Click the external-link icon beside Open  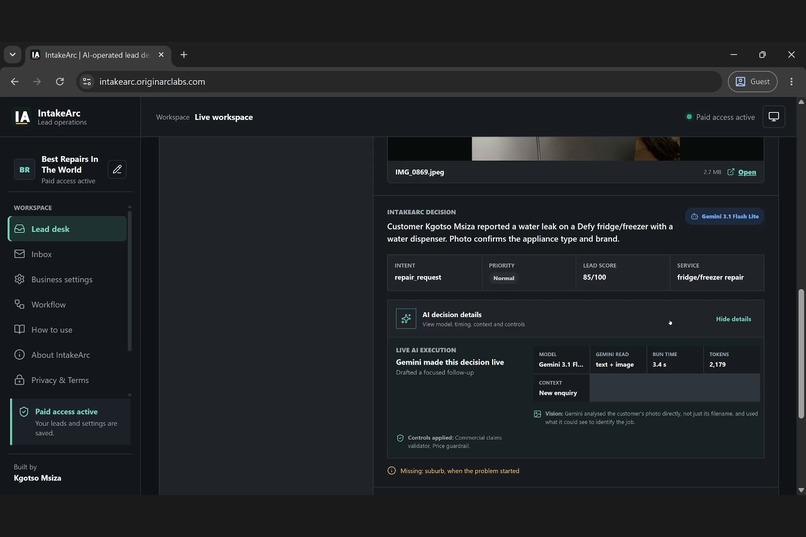pos(730,172)
